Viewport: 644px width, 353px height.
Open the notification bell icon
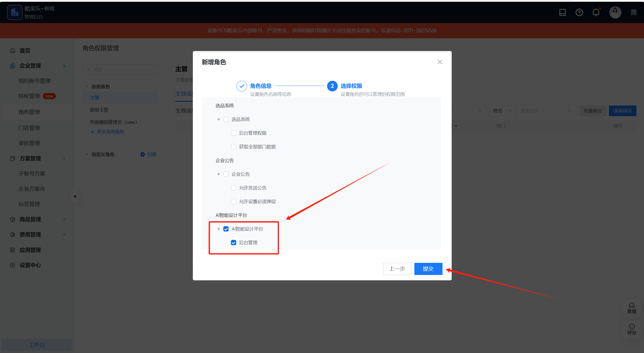point(596,12)
